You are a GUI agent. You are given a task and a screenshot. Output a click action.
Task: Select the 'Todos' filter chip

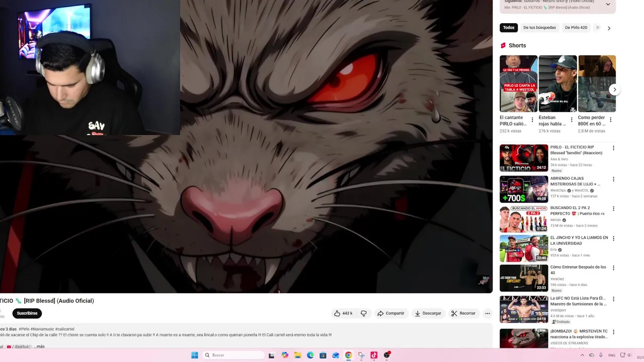(x=509, y=28)
